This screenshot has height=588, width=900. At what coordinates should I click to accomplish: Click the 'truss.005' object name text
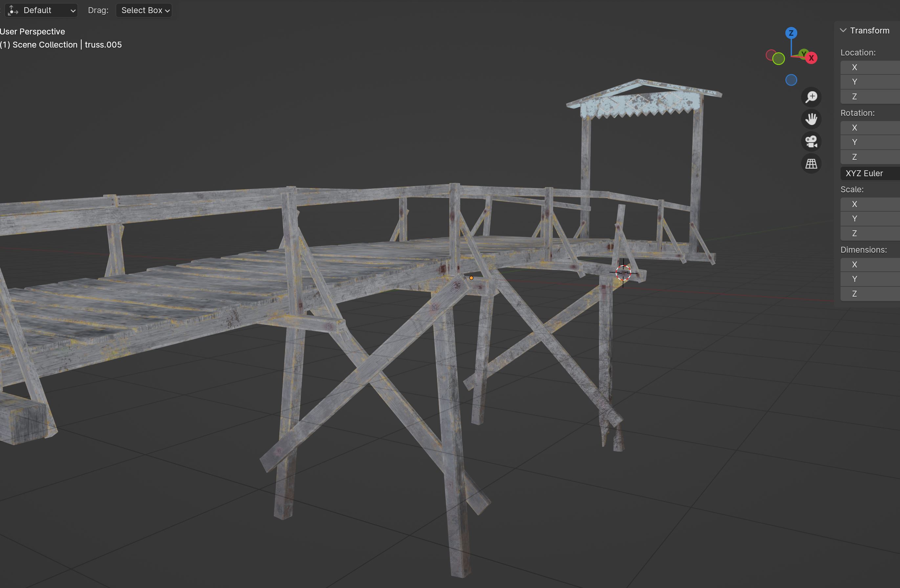tap(103, 45)
